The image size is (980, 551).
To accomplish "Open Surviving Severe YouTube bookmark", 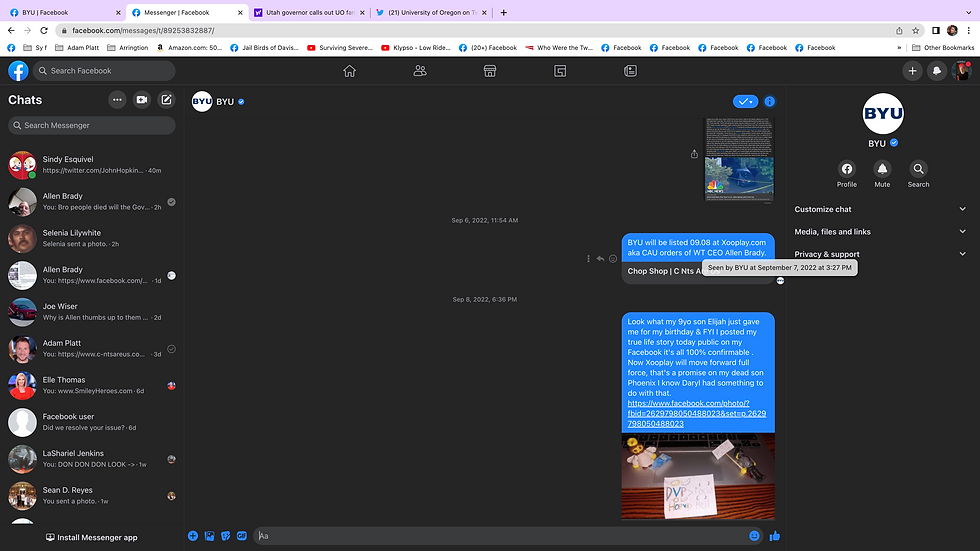I will tap(339, 47).
